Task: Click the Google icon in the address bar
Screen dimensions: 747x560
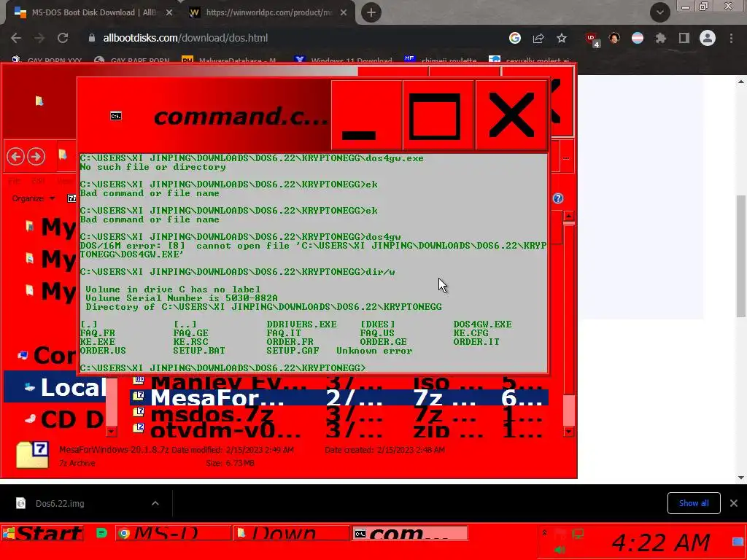Action: point(515,38)
